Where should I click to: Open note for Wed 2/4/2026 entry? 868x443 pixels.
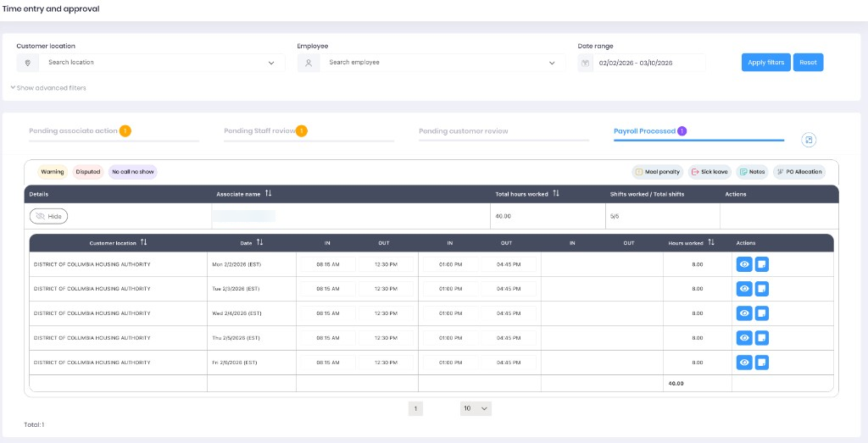(x=762, y=313)
